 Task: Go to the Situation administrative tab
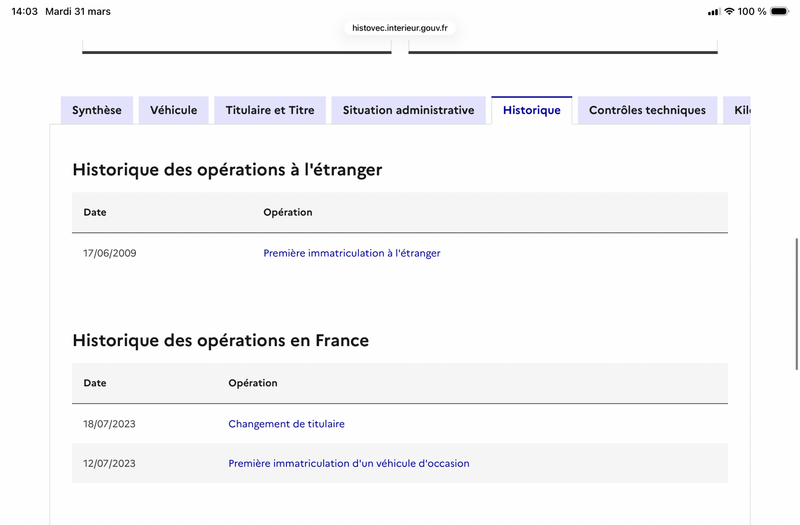pyautogui.click(x=408, y=110)
